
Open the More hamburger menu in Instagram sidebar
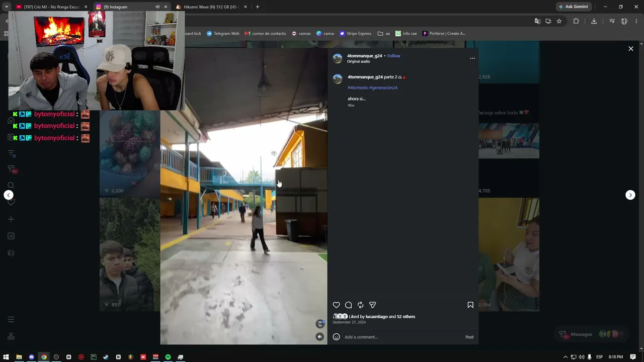coord(11,320)
